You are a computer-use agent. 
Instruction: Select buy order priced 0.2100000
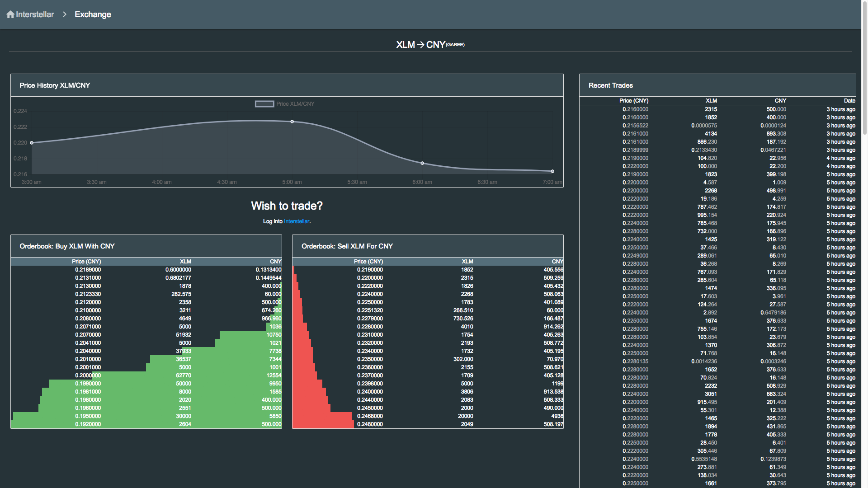[146, 310]
